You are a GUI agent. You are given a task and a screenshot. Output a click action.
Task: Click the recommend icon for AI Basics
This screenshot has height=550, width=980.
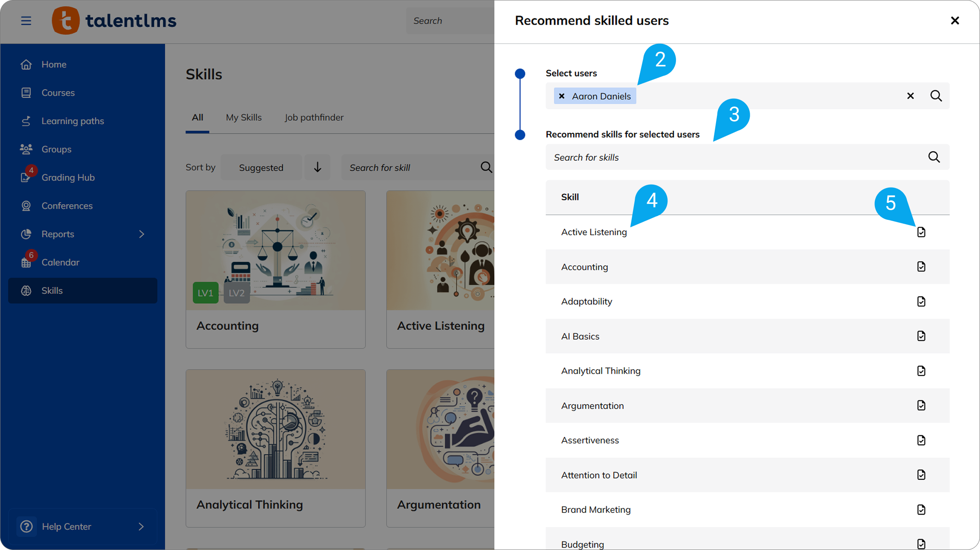coord(921,336)
